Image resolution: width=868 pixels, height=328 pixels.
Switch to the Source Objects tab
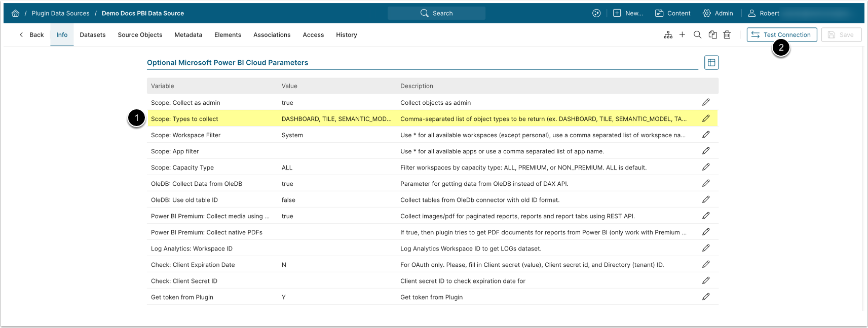[140, 35]
